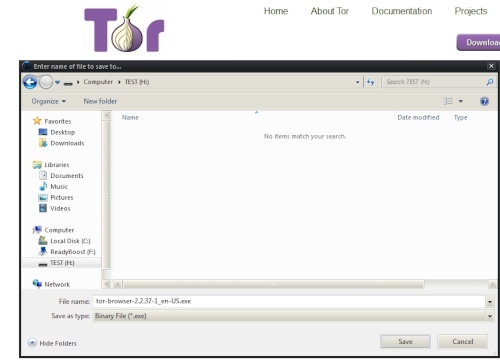Click the blue Help question mark icon

point(484,101)
